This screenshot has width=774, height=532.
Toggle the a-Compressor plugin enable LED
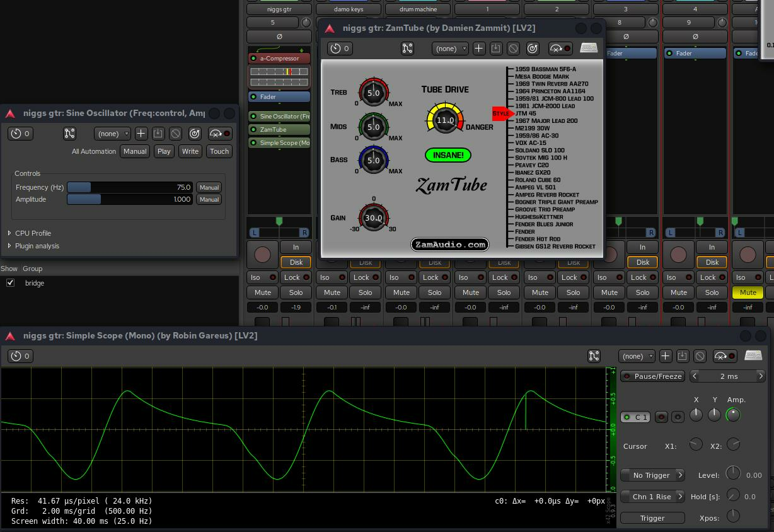(x=253, y=59)
